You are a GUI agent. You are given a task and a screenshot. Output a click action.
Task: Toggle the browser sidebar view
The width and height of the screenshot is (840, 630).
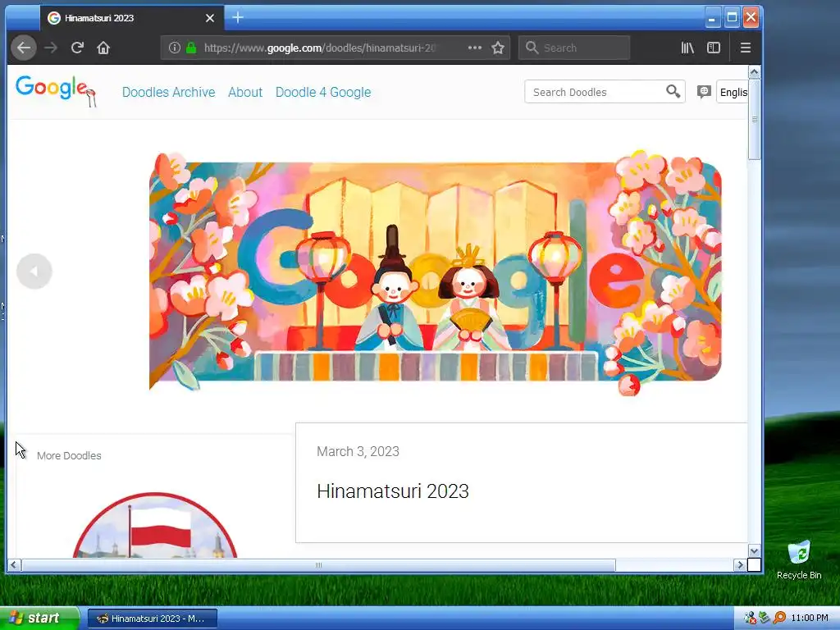[714, 48]
